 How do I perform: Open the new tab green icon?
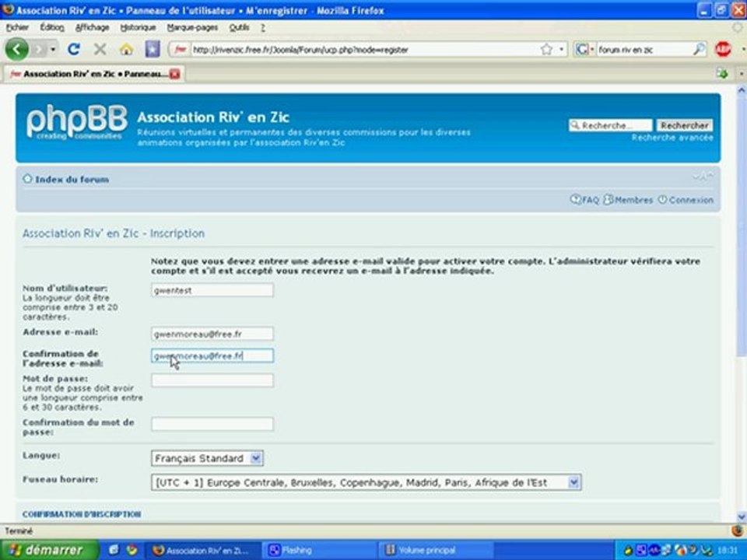pos(722,74)
